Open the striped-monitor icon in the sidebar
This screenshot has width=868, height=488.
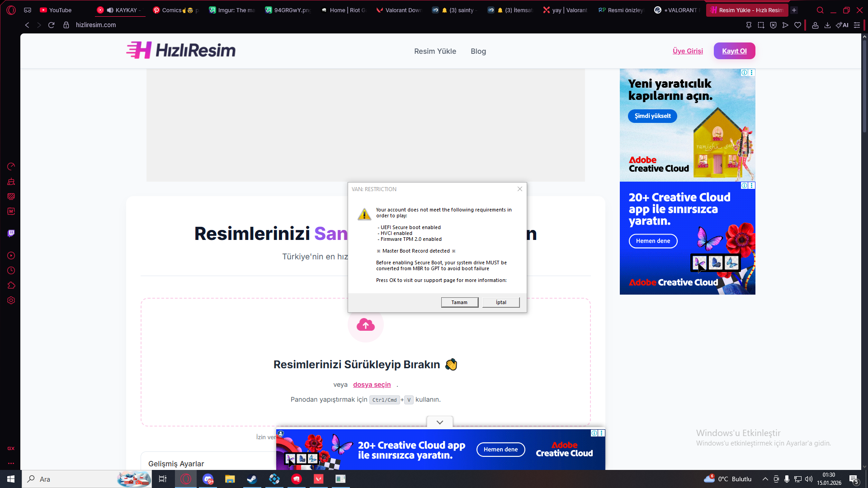pyautogui.click(x=11, y=197)
